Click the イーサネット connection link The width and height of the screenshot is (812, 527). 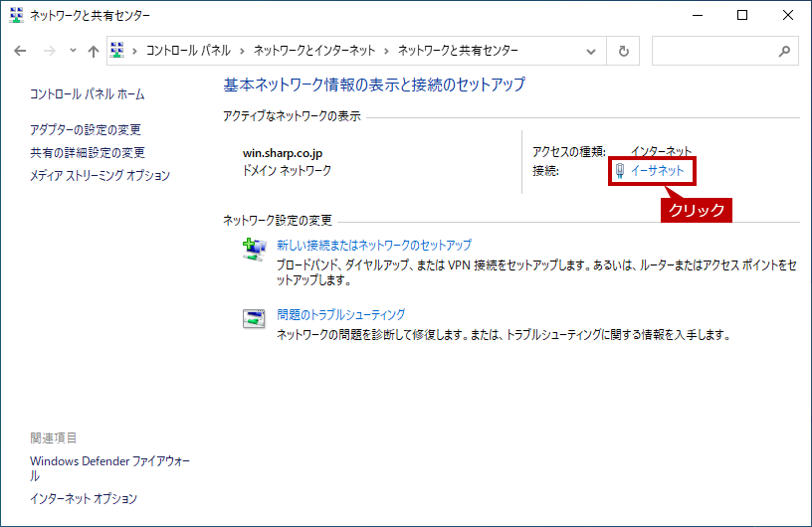click(657, 170)
